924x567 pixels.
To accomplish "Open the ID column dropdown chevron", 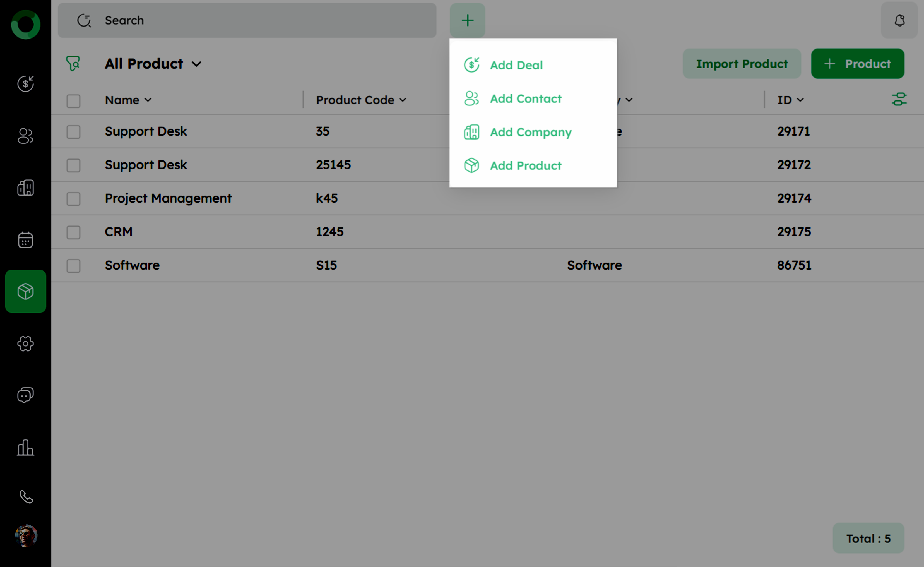I will point(801,100).
